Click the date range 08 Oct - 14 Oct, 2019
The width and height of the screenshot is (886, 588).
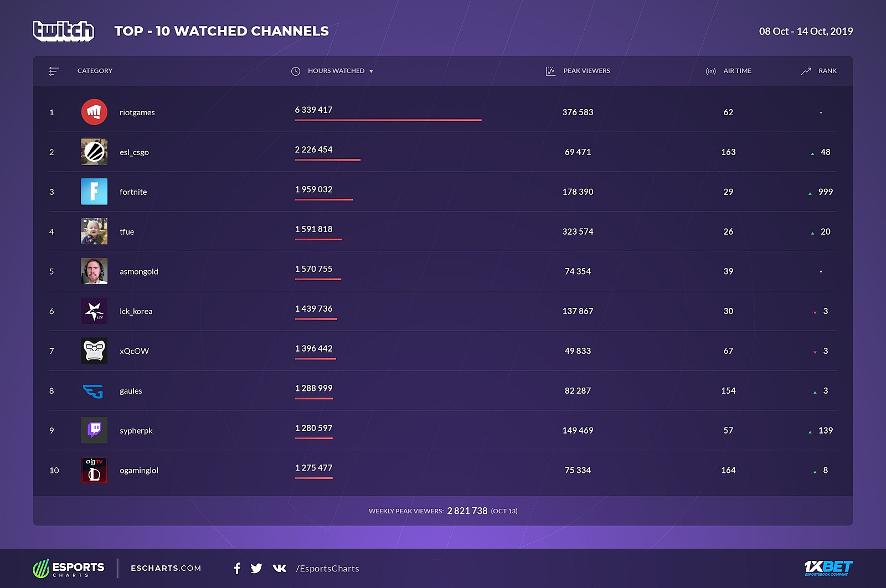pos(806,32)
